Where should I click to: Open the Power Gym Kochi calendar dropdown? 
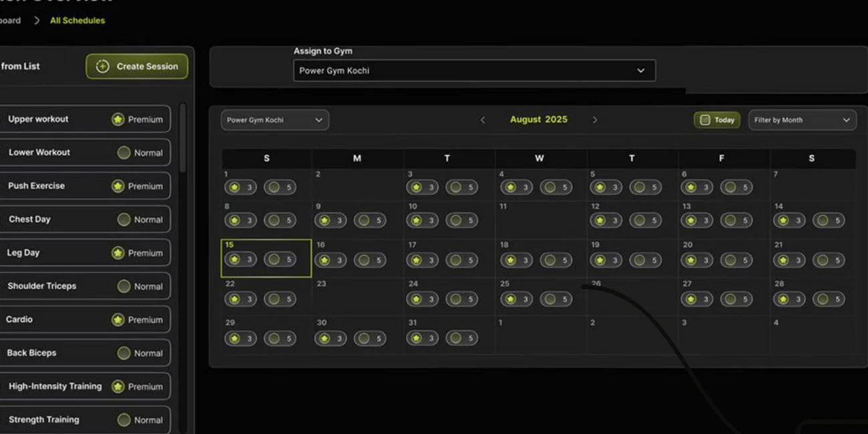point(274,120)
